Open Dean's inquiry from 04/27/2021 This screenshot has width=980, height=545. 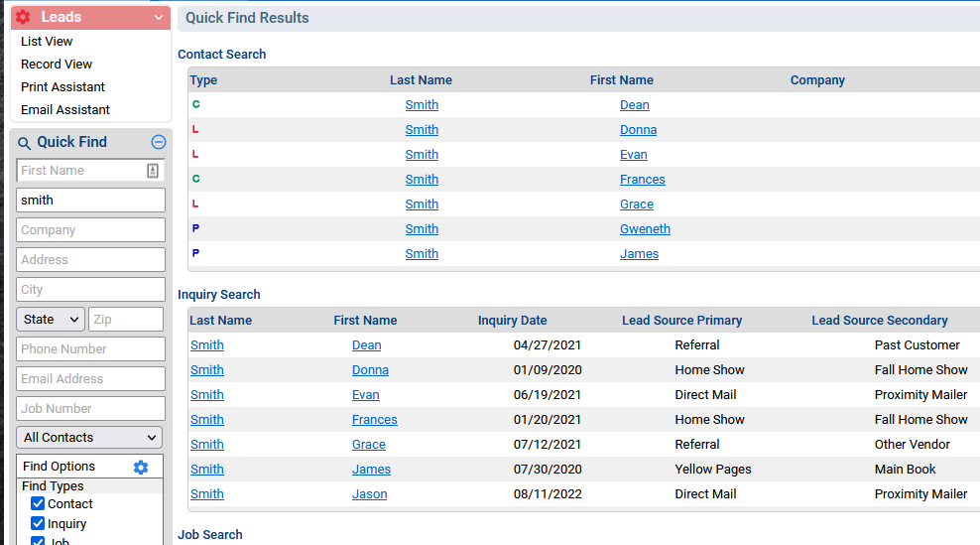pyautogui.click(x=366, y=345)
